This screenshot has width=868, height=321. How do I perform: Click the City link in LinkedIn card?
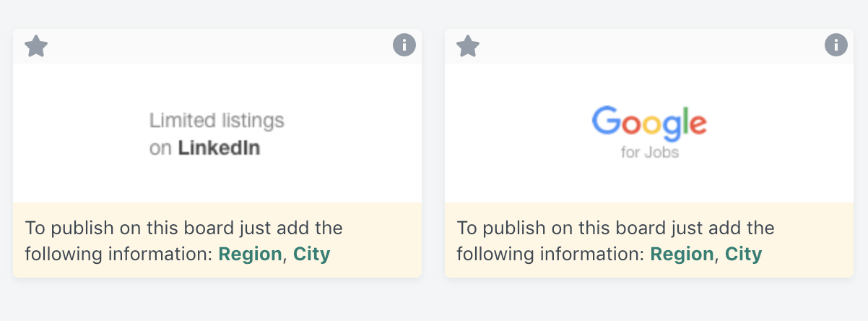pyautogui.click(x=311, y=254)
